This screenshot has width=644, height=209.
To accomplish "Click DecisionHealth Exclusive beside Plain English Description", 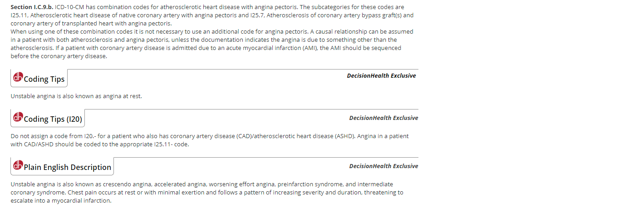I will [x=383, y=166].
